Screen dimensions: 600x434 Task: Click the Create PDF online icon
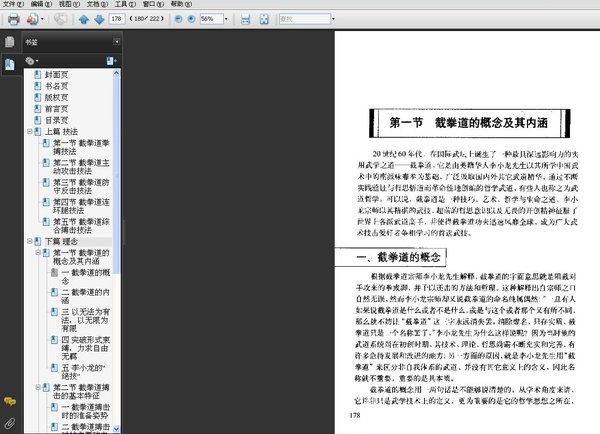point(33,19)
